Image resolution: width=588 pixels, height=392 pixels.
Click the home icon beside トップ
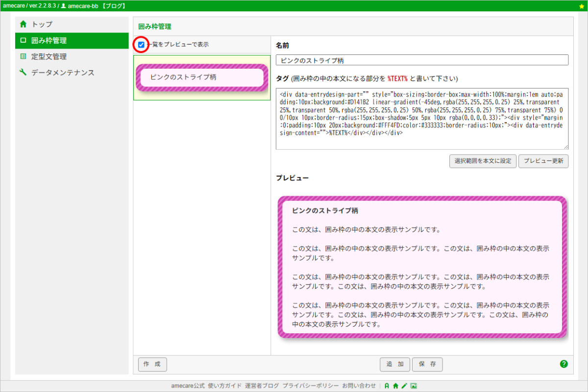tap(23, 24)
